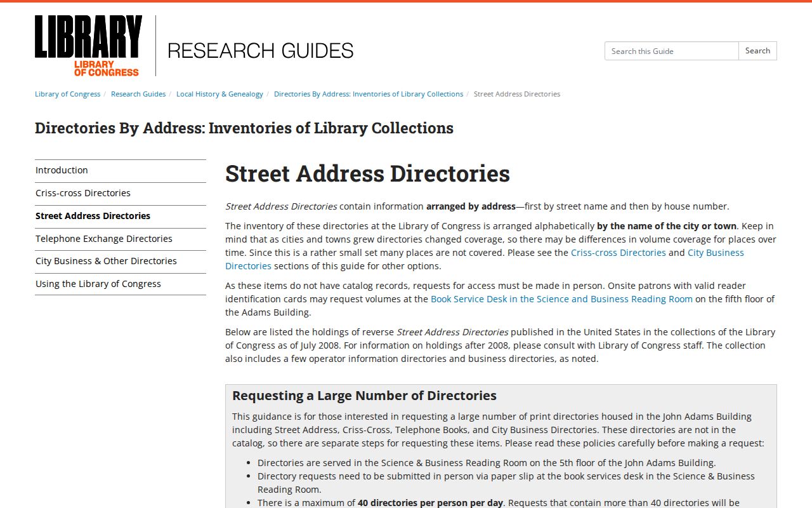Open Book Service Desk reading room link
Viewport: 812px width, 508px height.
coord(561,299)
